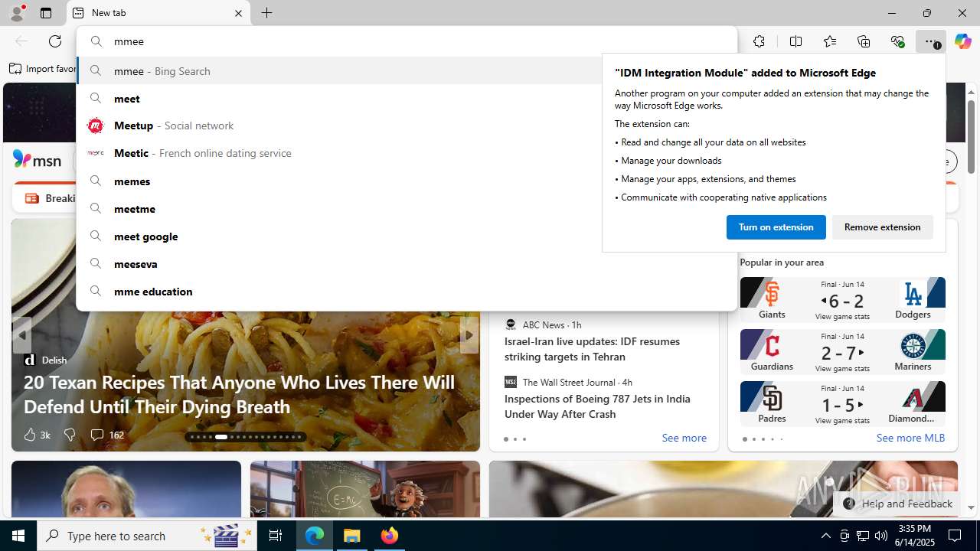Image resolution: width=980 pixels, height=551 pixels.
Task: Open comments on Texan Recipes story (162)
Action: pyautogui.click(x=106, y=435)
